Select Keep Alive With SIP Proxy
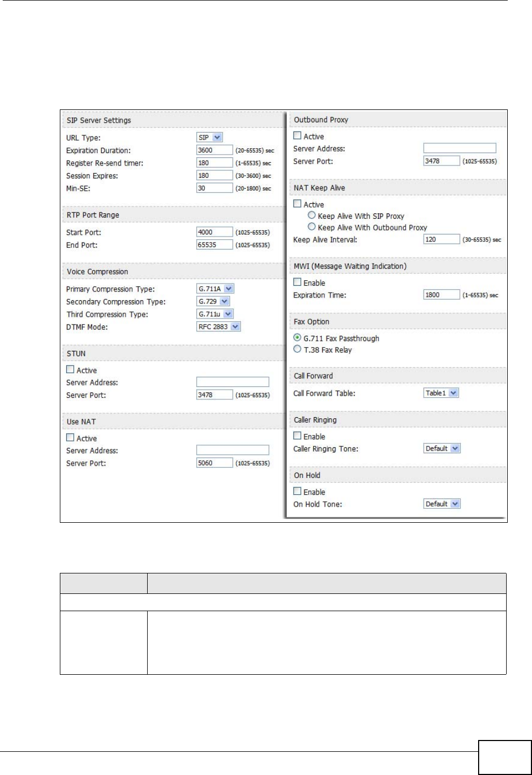The width and height of the screenshot is (532, 775). pos(312,216)
